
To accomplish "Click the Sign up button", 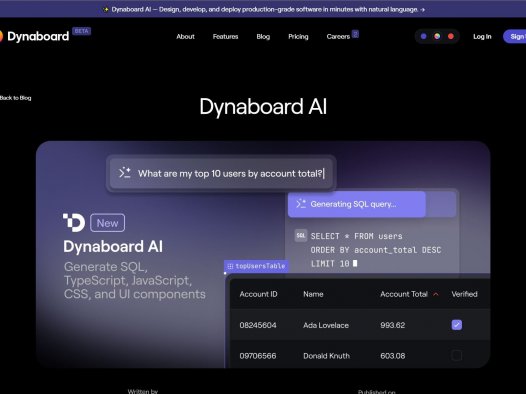I will click(515, 37).
